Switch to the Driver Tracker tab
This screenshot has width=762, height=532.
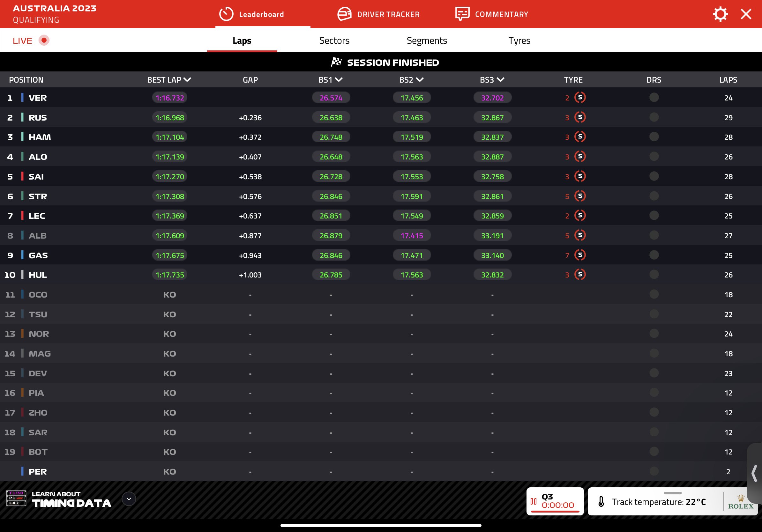[x=378, y=14]
